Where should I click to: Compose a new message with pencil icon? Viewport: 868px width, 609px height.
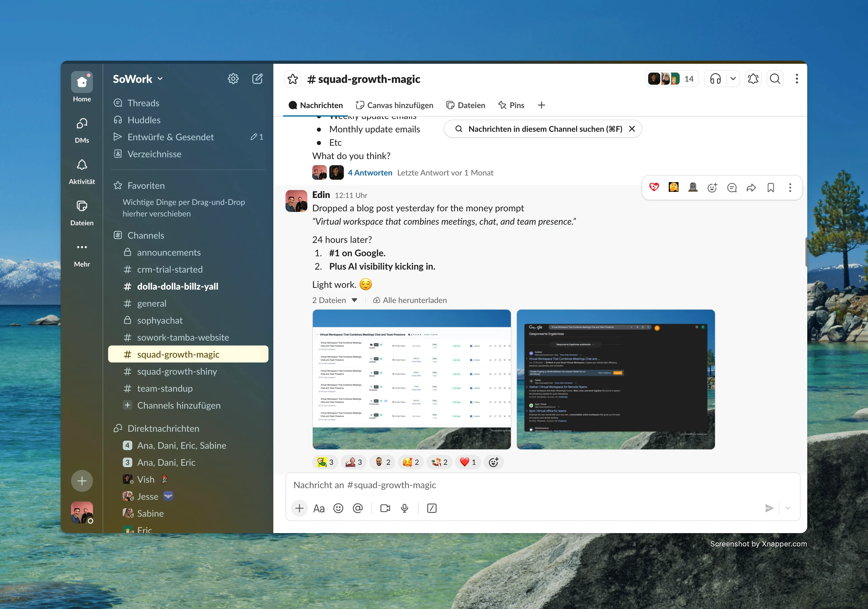pyautogui.click(x=258, y=79)
